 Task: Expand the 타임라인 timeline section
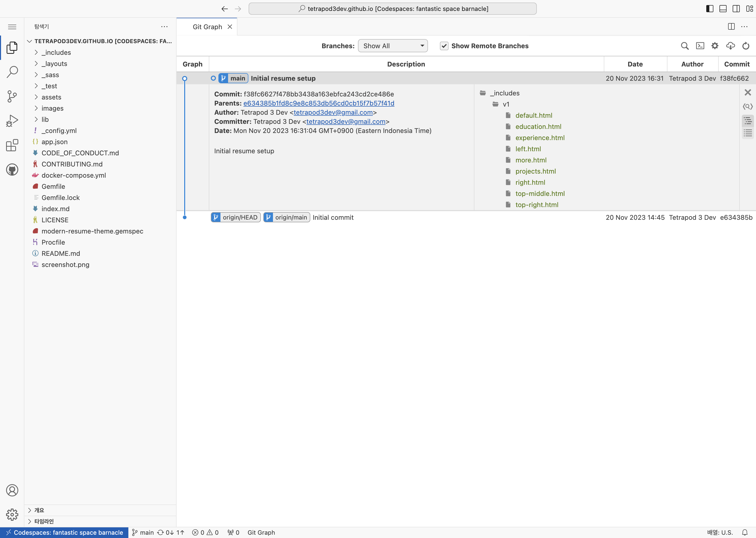(x=100, y=522)
